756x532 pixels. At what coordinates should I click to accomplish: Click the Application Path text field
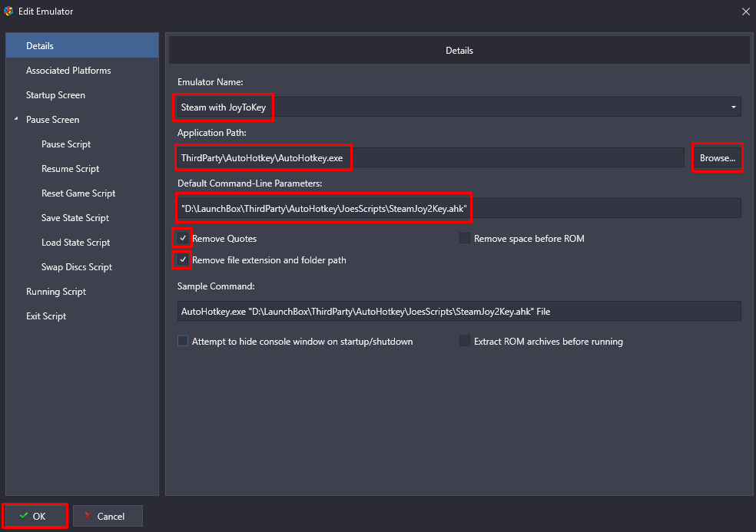[x=430, y=158]
